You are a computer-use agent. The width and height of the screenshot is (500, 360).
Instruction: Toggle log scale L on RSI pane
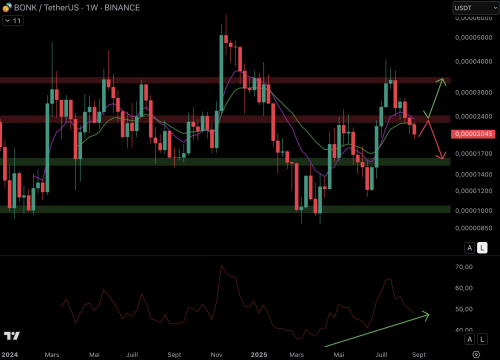coord(482,339)
